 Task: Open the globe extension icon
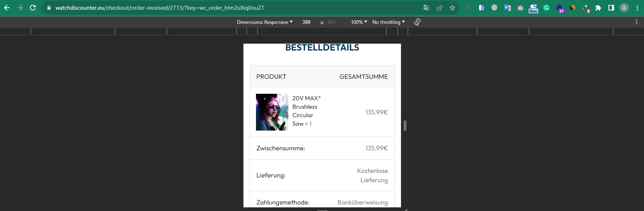pos(495,8)
